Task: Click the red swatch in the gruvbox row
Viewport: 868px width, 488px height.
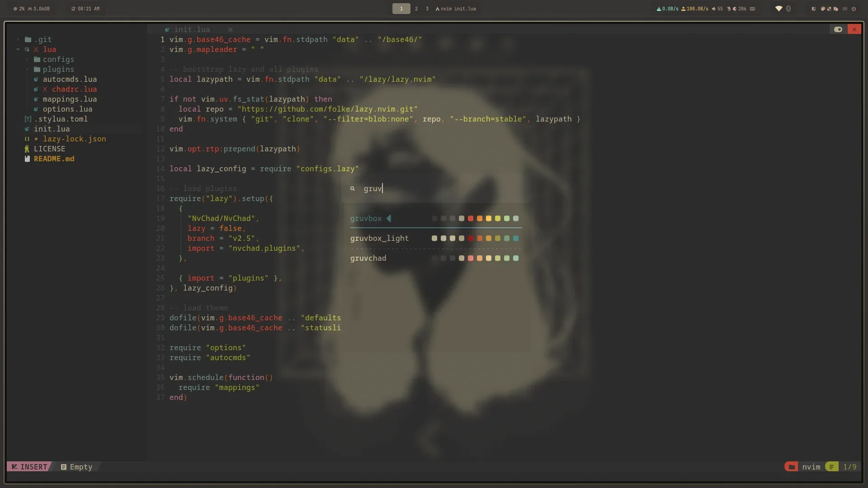Action: (471, 218)
